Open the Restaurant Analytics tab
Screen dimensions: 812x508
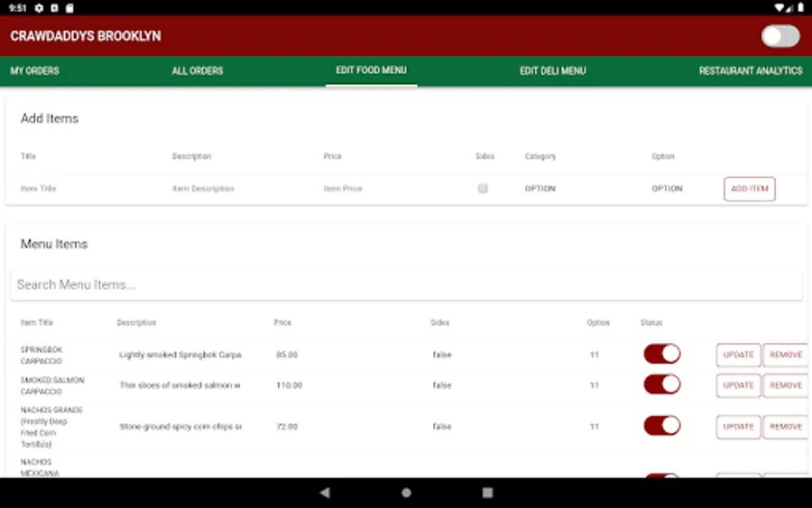tap(751, 71)
